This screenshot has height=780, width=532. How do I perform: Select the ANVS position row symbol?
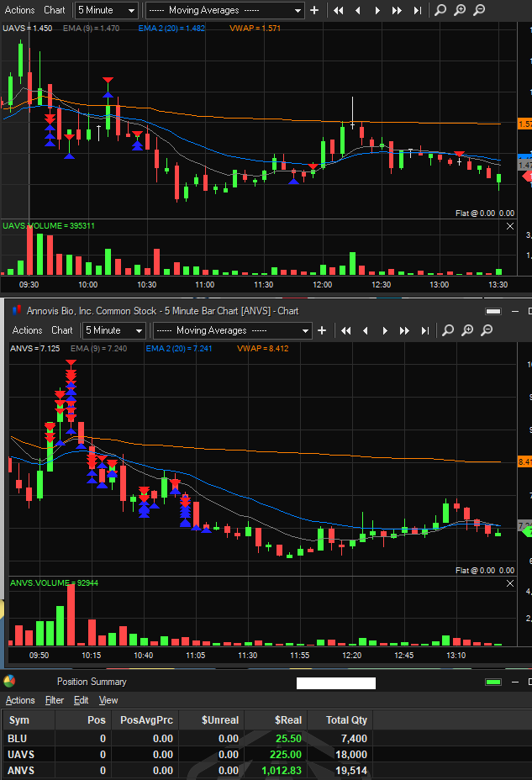point(21,771)
